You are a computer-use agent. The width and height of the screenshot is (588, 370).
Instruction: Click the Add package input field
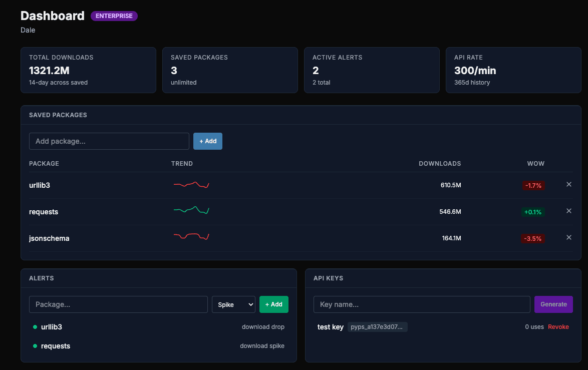pyautogui.click(x=109, y=141)
